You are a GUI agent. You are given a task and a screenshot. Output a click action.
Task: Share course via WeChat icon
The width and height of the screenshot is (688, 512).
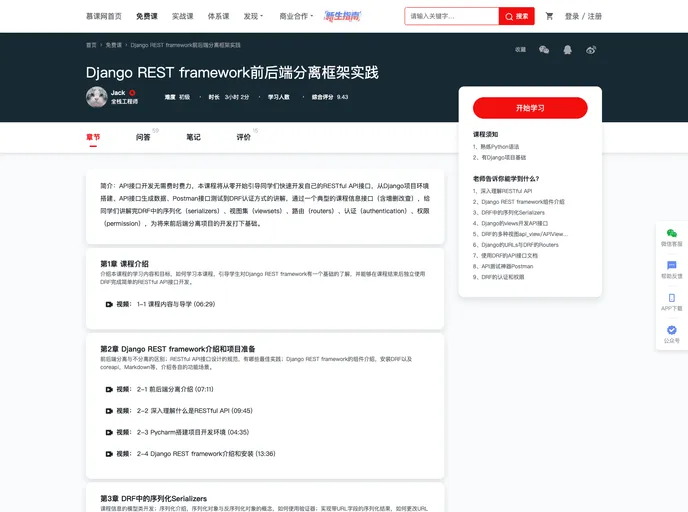tap(544, 49)
